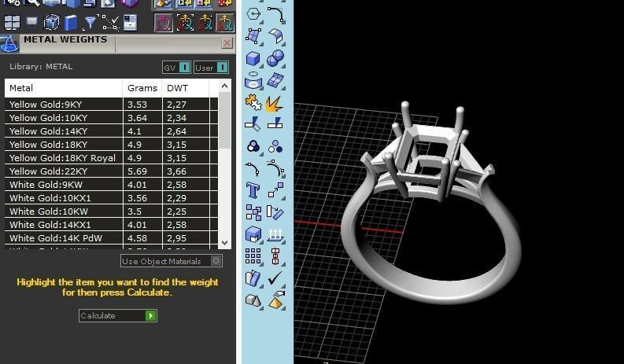Click the Ungroup objects tool

(x=275, y=147)
